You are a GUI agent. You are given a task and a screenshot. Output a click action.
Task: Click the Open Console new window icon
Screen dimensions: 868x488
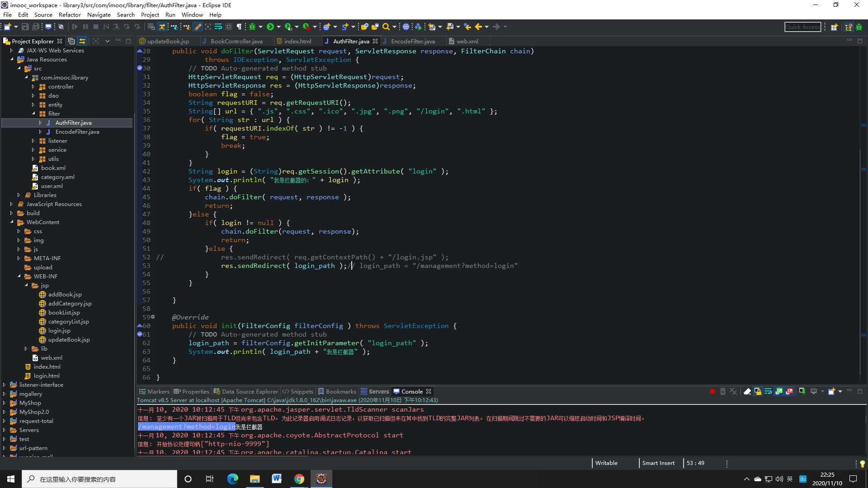831,391
